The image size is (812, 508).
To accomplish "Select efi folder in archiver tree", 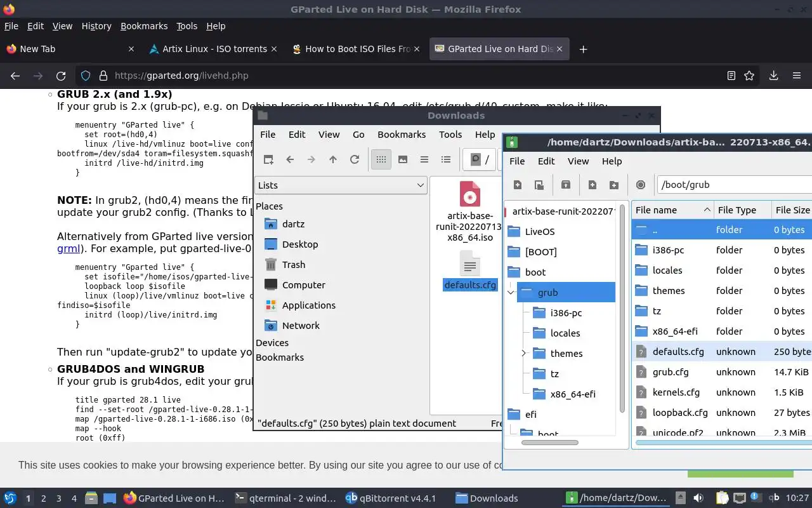I will point(530,415).
